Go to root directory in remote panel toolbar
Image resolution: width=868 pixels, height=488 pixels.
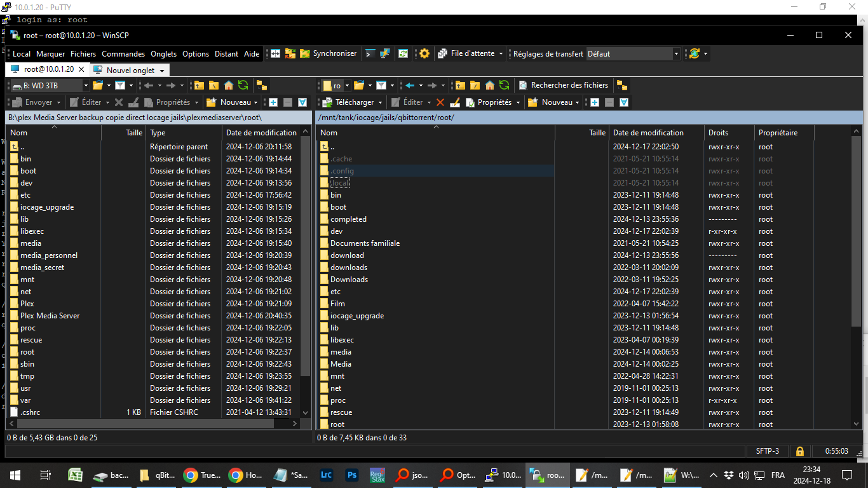click(475, 85)
